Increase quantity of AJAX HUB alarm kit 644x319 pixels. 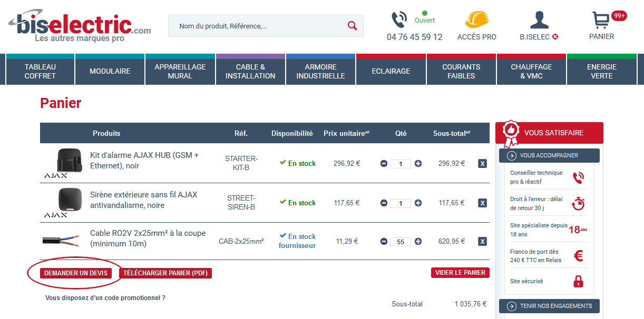[x=418, y=164]
